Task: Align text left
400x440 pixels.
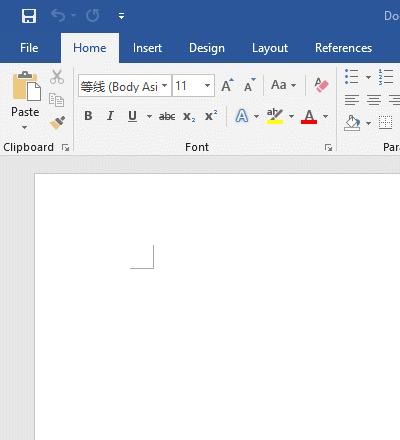Action: click(x=352, y=100)
